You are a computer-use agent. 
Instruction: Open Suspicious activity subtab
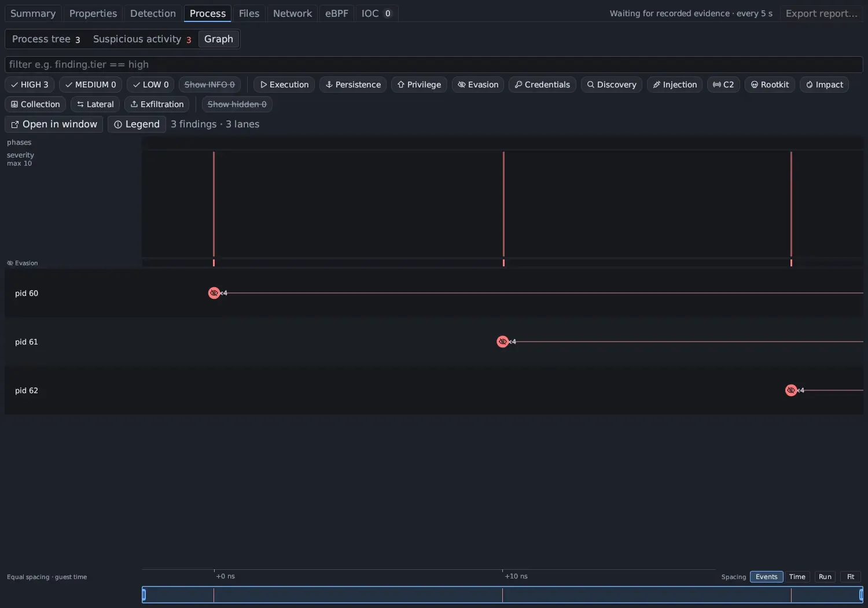click(142, 39)
